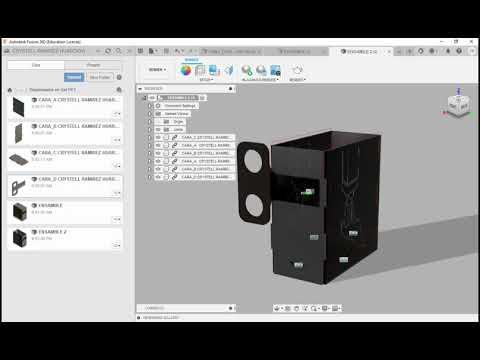Select the Texture Map Controls icon
480x360 pixels.
click(x=228, y=70)
